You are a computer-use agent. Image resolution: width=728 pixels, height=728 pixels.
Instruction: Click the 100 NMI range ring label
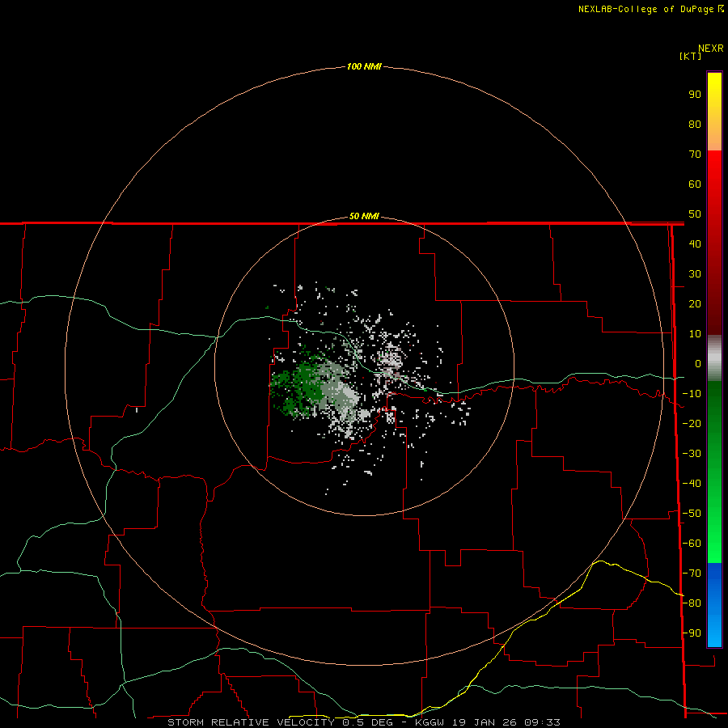click(364, 66)
